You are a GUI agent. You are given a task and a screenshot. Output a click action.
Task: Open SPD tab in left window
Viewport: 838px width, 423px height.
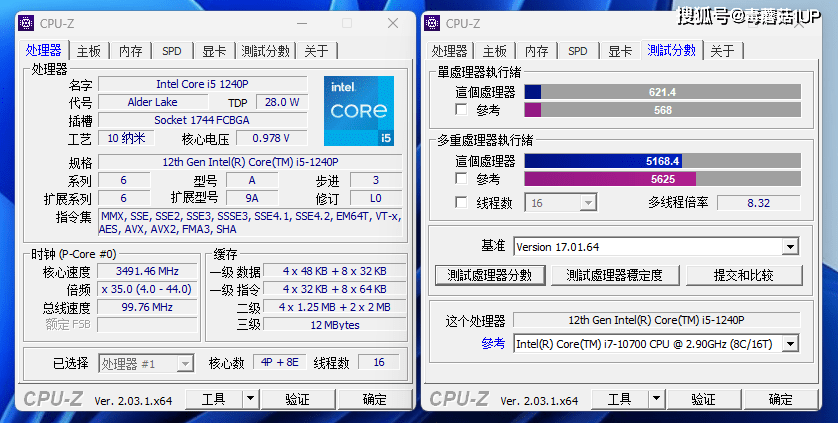(x=172, y=51)
